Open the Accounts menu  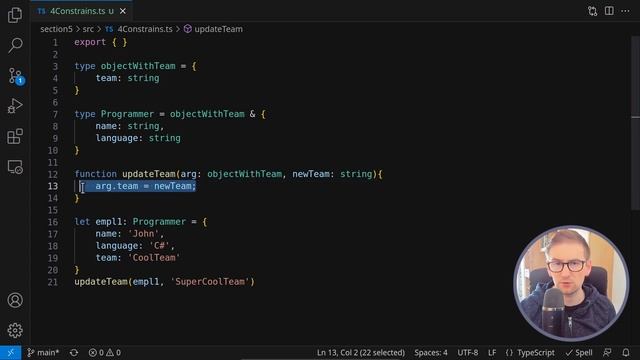point(15,300)
